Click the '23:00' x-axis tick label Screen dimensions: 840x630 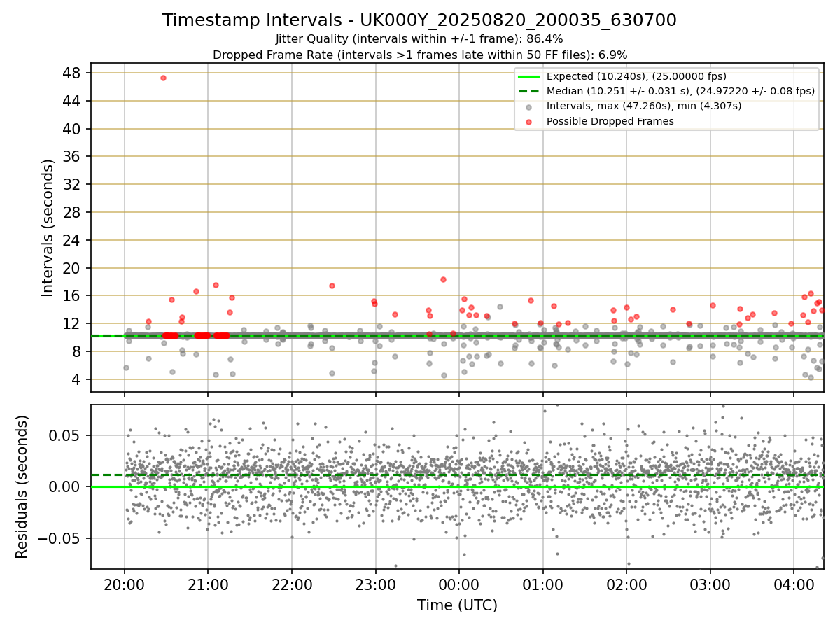[x=375, y=584]
